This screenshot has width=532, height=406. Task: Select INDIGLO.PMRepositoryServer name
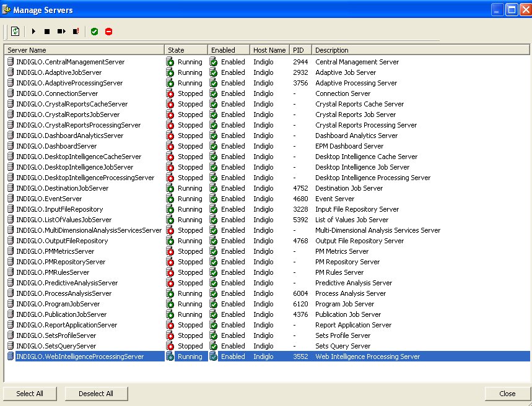(x=61, y=262)
